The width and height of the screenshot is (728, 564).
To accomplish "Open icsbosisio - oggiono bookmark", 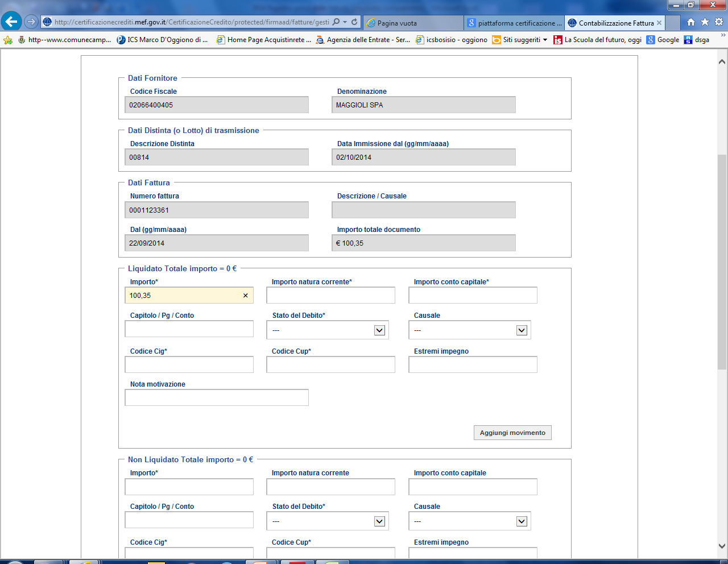I will [x=452, y=40].
